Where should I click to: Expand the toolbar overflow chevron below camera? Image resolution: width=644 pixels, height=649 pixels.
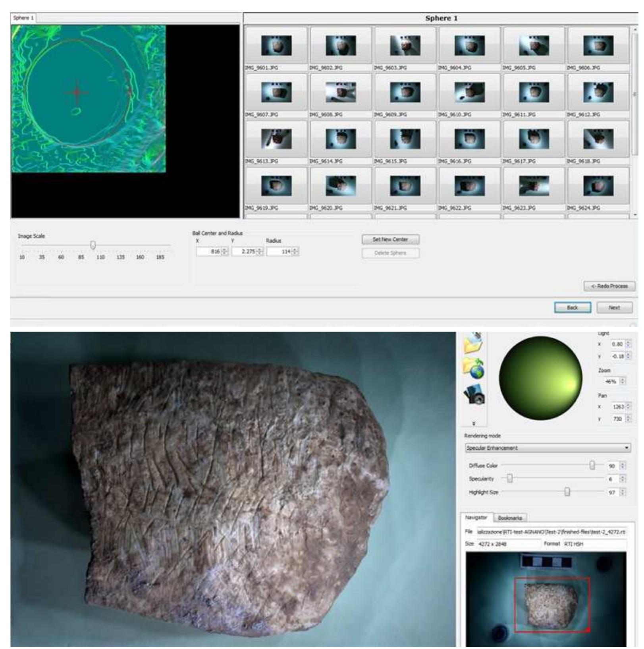point(474,423)
